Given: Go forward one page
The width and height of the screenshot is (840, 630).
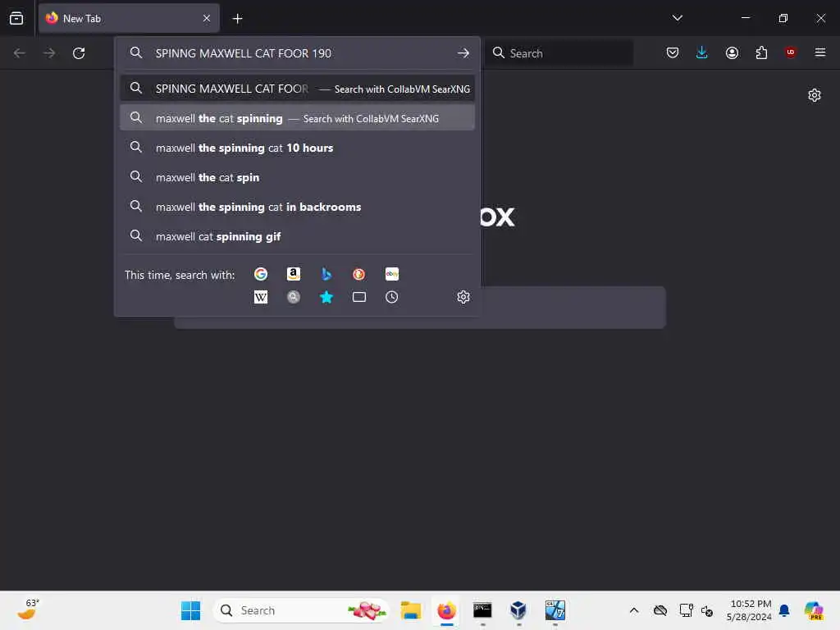Looking at the screenshot, I should click(x=49, y=53).
